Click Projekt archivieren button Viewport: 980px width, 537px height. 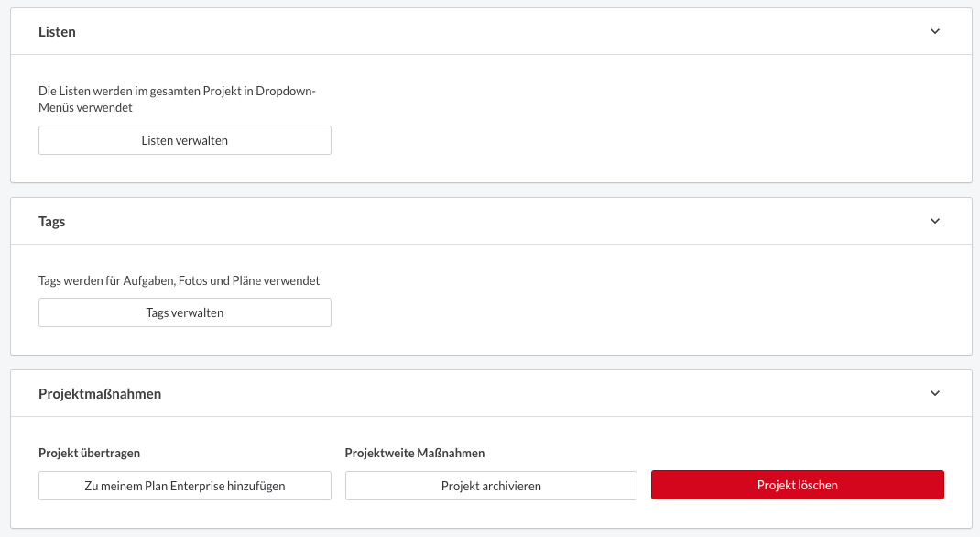pyautogui.click(x=491, y=486)
